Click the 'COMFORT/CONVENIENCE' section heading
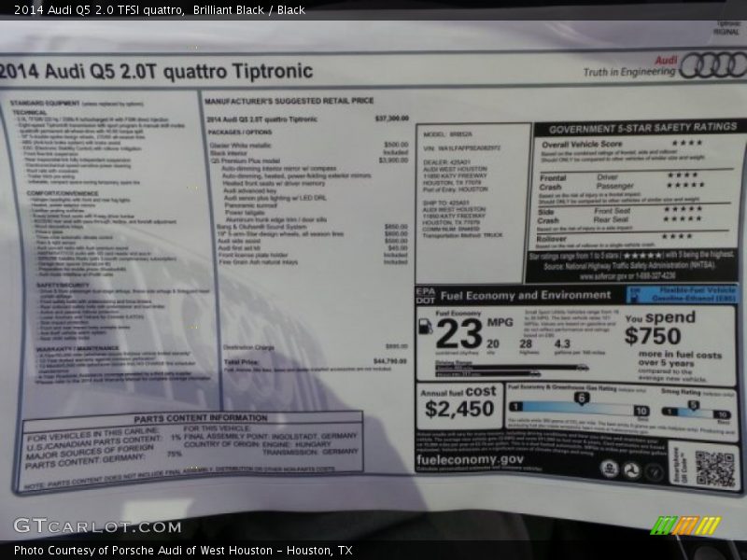Screen dimensions: 747x560 pyautogui.click(x=63, y=193)
